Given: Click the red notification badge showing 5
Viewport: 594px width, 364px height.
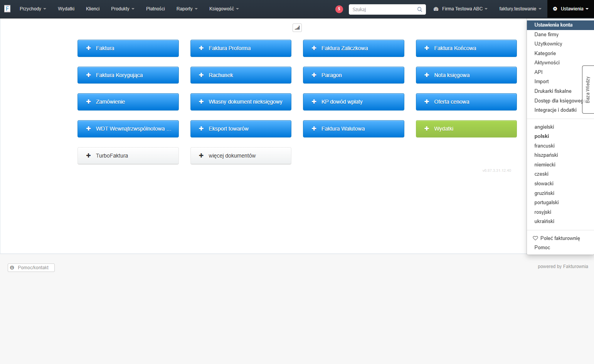Looking at the screenshot, I should pos(339,9).
